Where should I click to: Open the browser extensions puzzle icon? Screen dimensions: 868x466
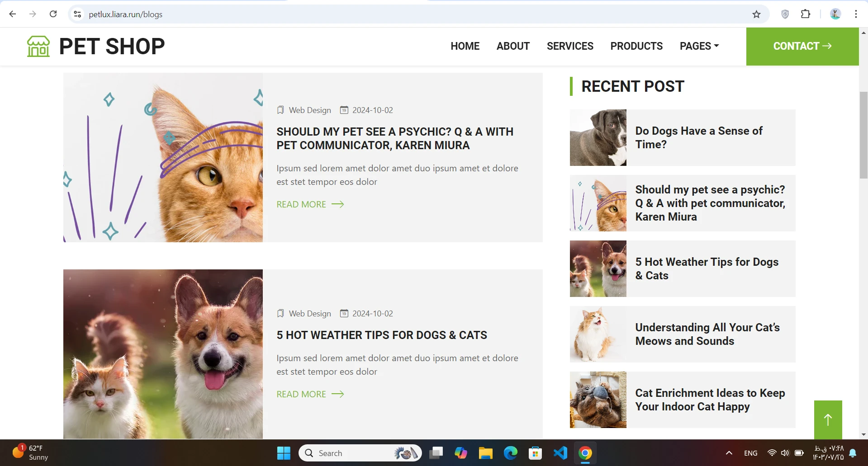click(x=806, y=14)
